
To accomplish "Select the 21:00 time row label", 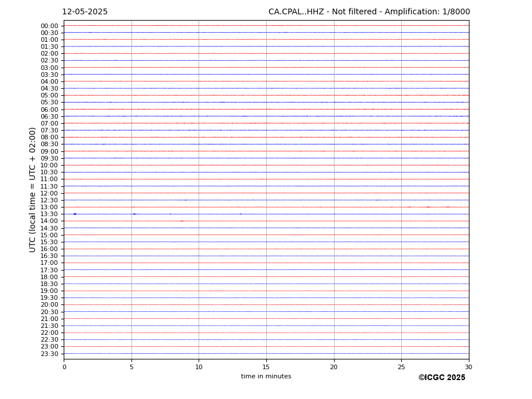I will [x=49, y=319].
